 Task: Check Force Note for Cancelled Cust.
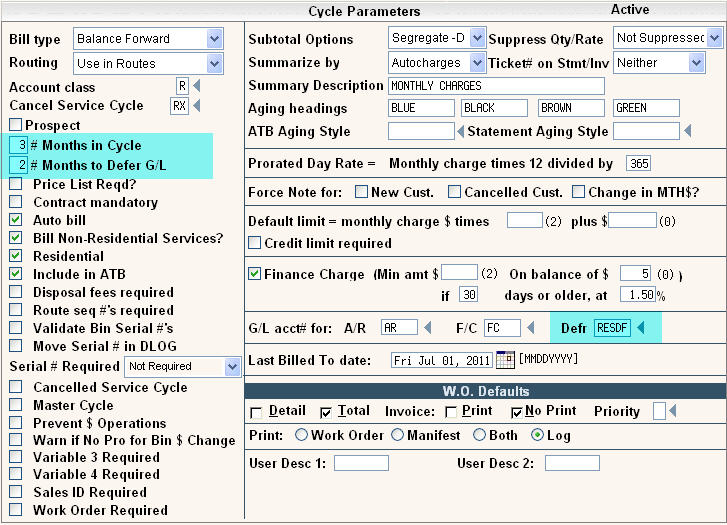454,192
